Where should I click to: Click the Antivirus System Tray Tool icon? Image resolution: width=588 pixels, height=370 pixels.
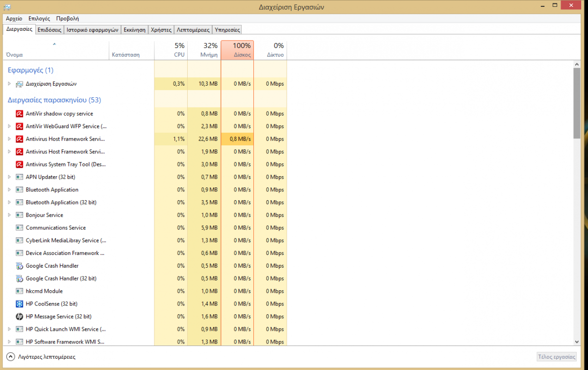click(20, 164)
